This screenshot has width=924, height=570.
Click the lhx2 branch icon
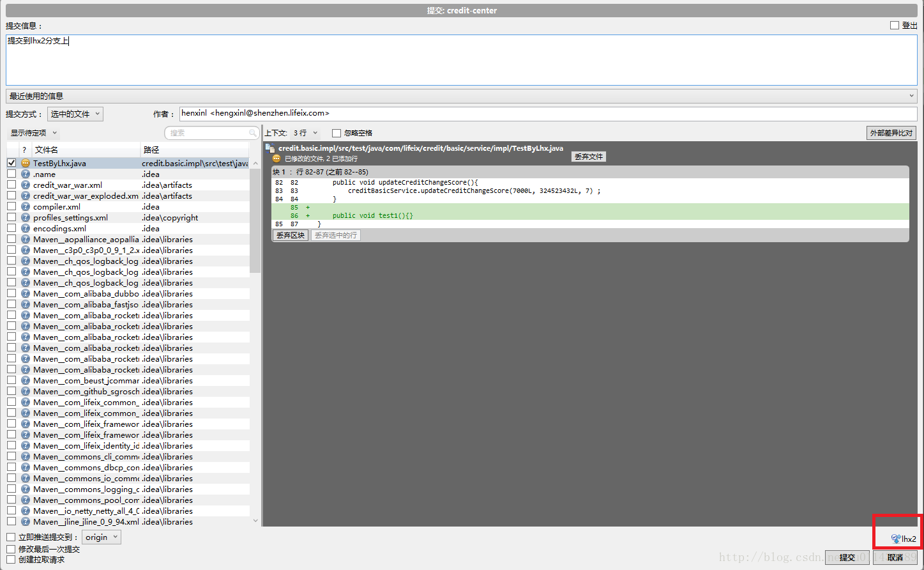click(896, 539)
